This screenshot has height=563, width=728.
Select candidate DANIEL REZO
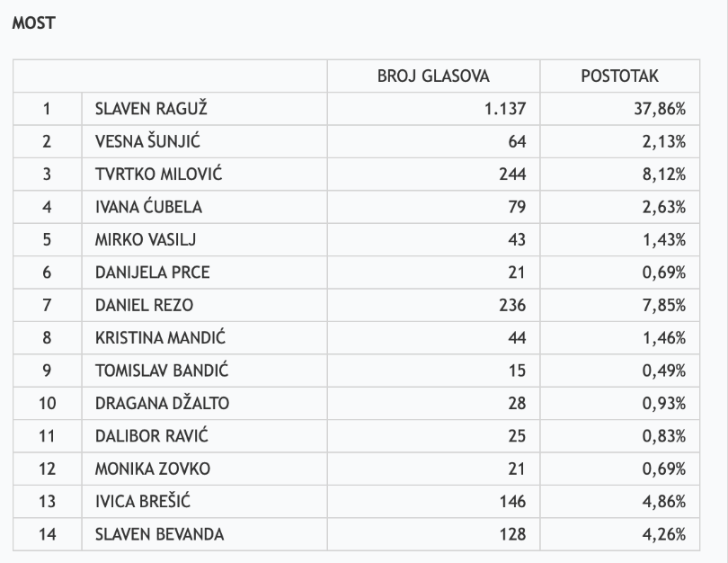point(144,305)
